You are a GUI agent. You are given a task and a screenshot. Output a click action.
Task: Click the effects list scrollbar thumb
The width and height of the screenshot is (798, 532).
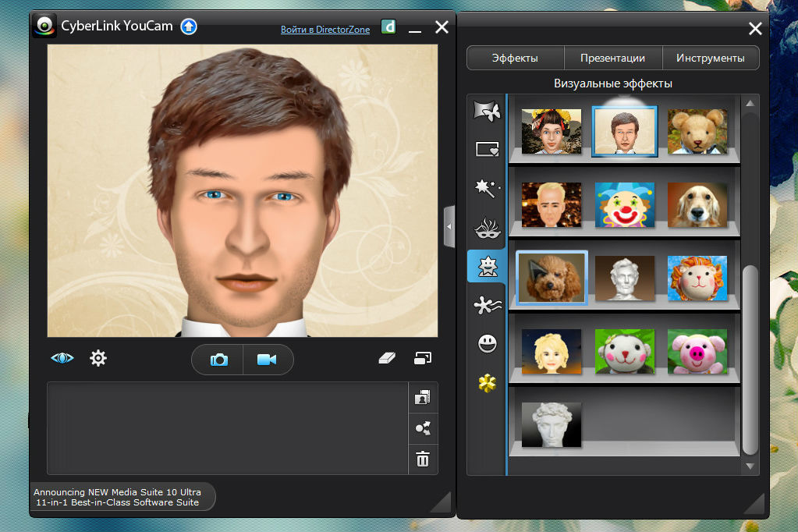click(750, 360)
